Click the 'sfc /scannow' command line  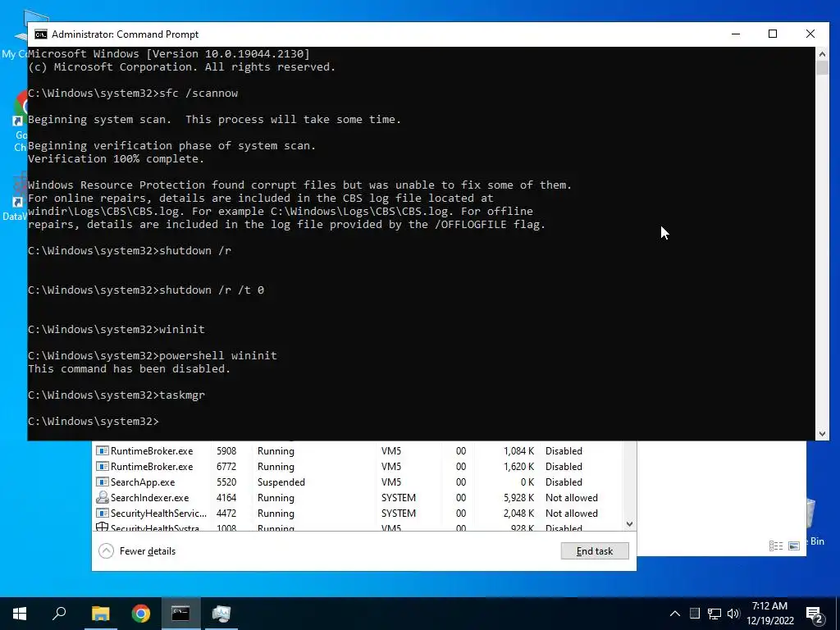133,94
